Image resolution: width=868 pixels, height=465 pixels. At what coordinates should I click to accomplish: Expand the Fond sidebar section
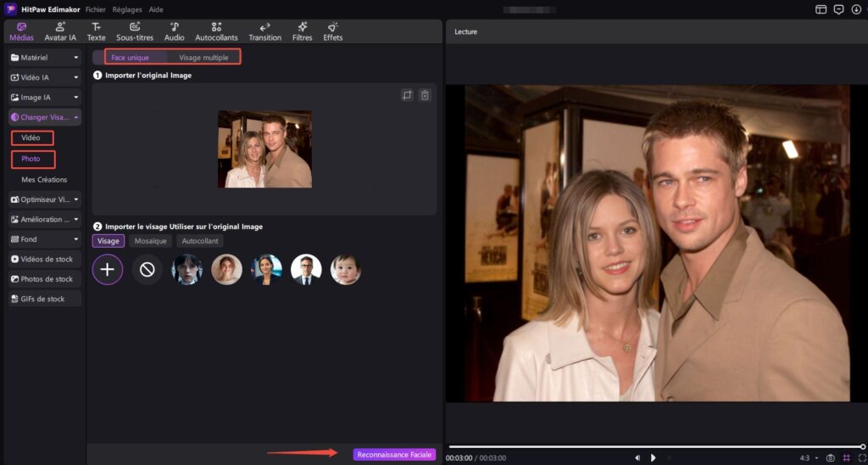click(x=45, y=239)
